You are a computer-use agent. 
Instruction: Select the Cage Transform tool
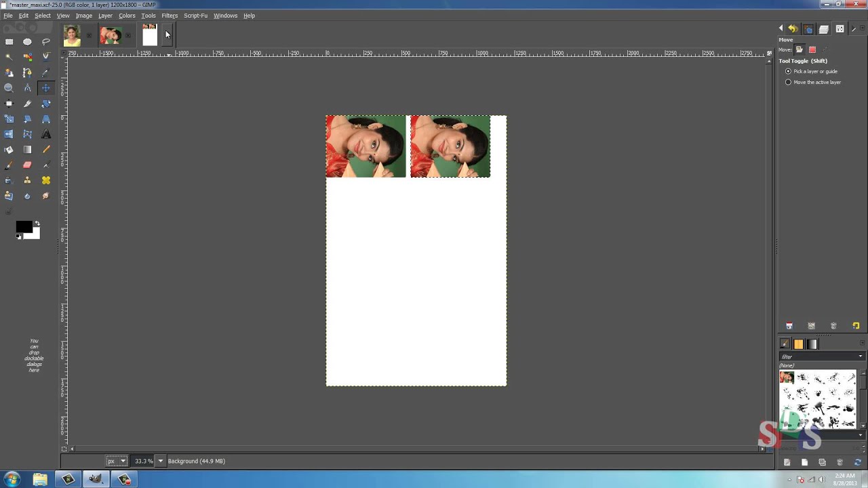coord(27,134)
